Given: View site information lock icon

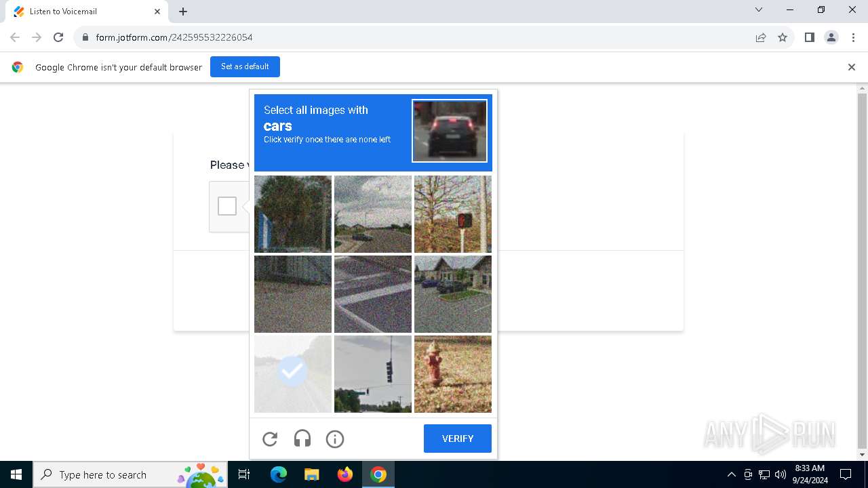Looking at the screenshot, I should click(85, 37).
